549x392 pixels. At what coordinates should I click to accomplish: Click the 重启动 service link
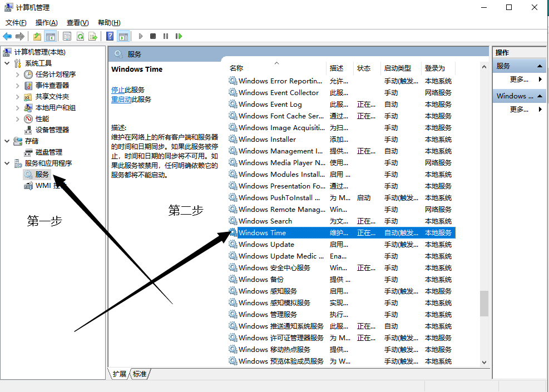[121, 100]
